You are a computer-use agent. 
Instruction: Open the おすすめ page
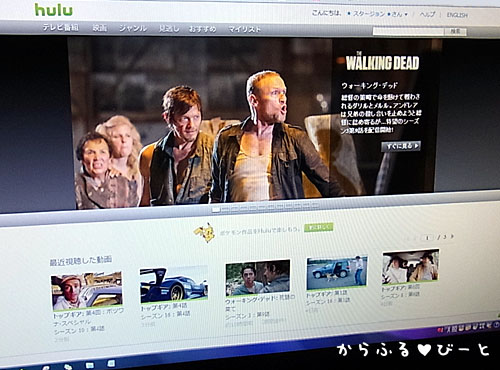(203, 29)
